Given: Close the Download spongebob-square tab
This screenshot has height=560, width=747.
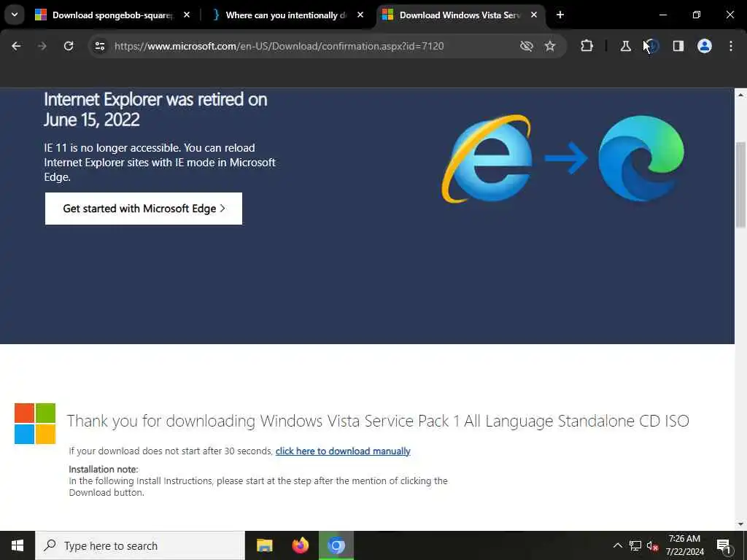Looking at the screenshot, I should pos(187,15).
